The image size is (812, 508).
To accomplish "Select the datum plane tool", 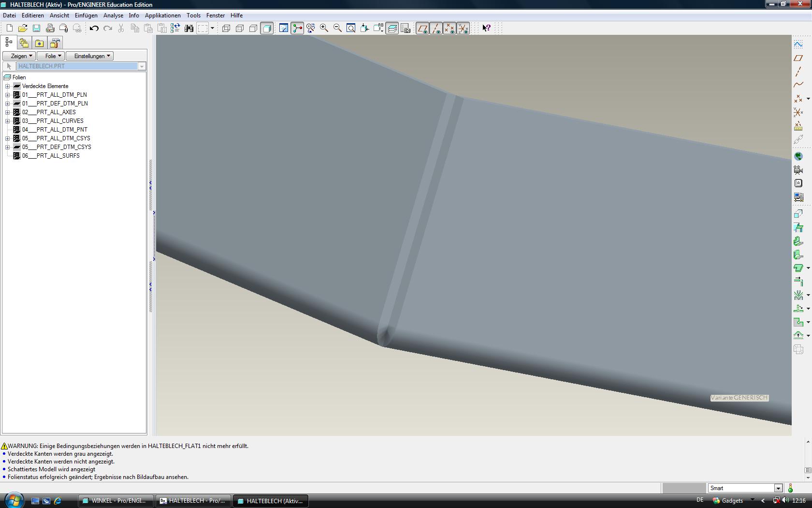I will point(798,58).
